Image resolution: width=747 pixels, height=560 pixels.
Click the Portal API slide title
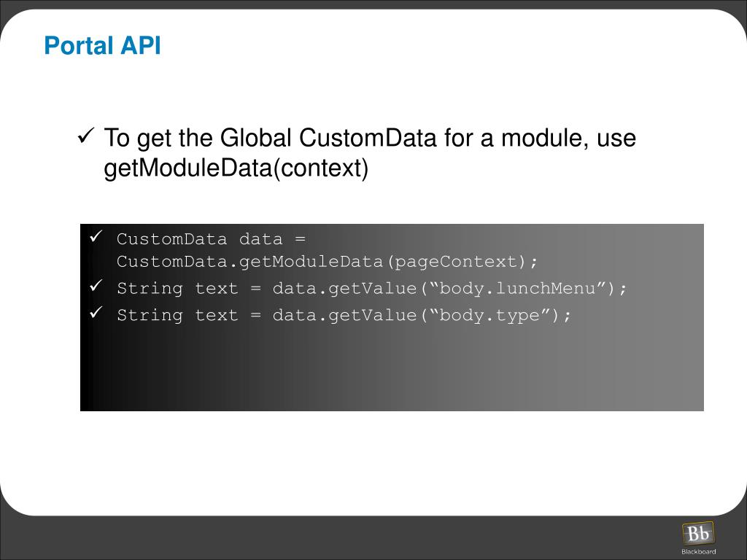tap(102, 46)
